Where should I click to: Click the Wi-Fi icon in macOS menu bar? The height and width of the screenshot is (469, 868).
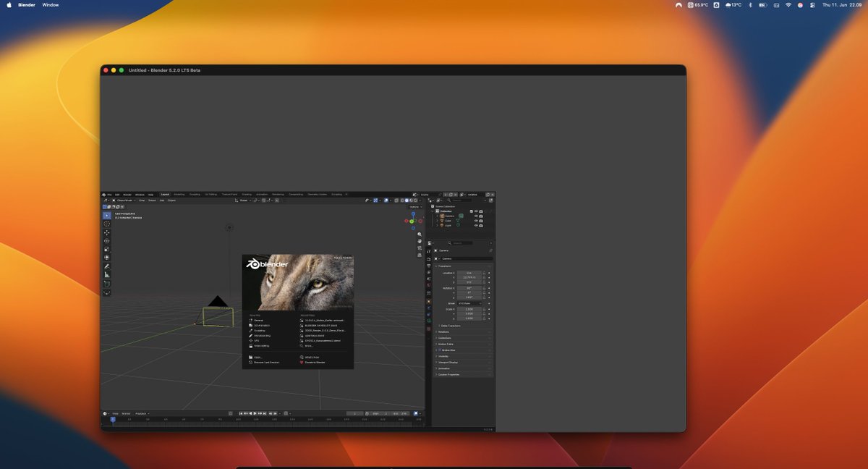pyautogui.click(x=788, y=4)
